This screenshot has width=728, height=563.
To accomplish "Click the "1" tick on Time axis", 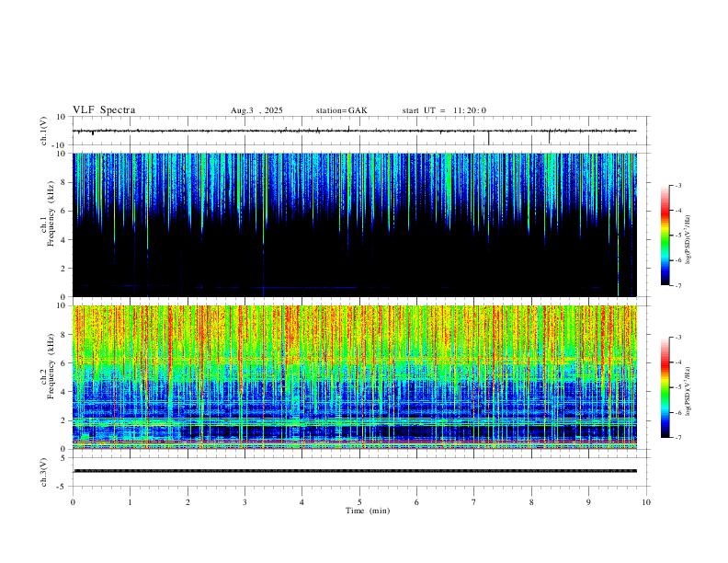I will [130, 502].
